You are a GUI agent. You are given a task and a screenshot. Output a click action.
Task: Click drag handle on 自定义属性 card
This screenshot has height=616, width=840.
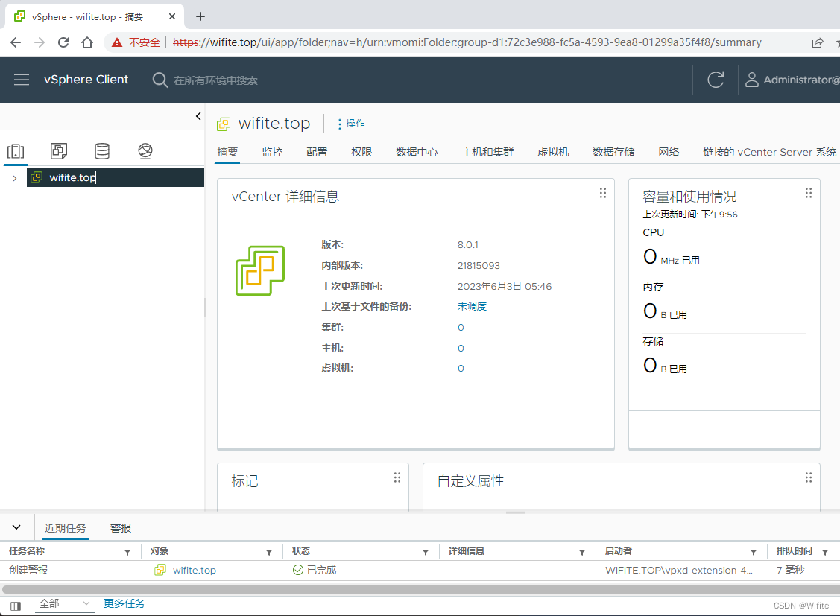pyautogui.click(x=809, y=477)
